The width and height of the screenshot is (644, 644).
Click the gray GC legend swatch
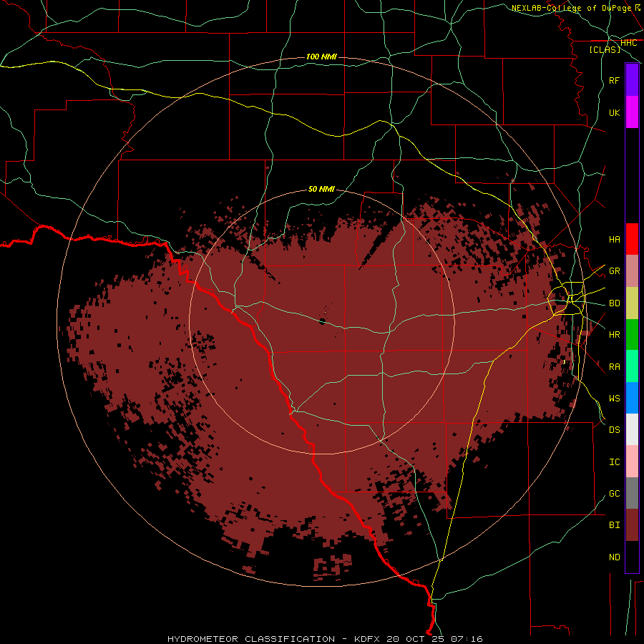[x=632, y=493]
